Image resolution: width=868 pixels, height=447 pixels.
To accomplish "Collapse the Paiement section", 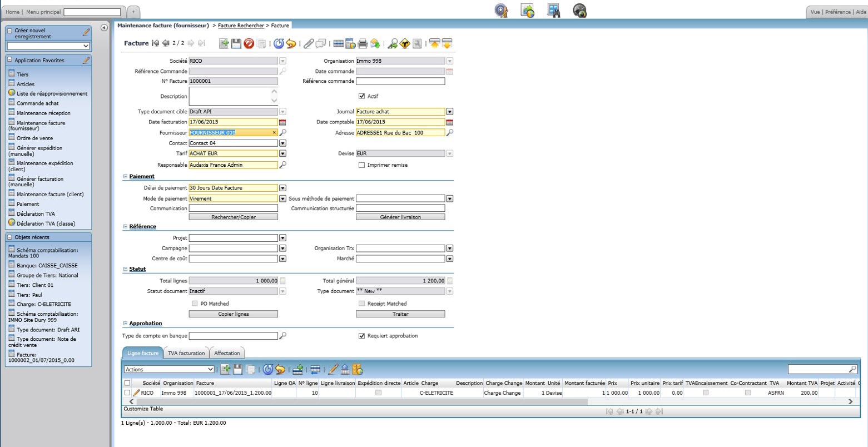I will pos(125,176).
